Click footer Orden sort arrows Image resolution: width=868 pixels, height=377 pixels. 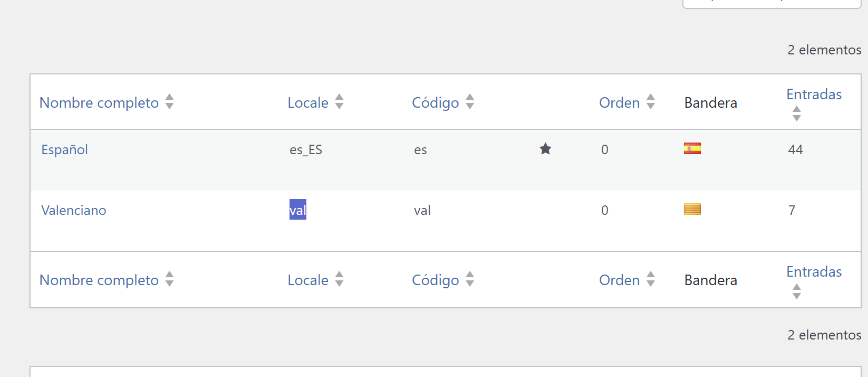click(x=651, y=279)
